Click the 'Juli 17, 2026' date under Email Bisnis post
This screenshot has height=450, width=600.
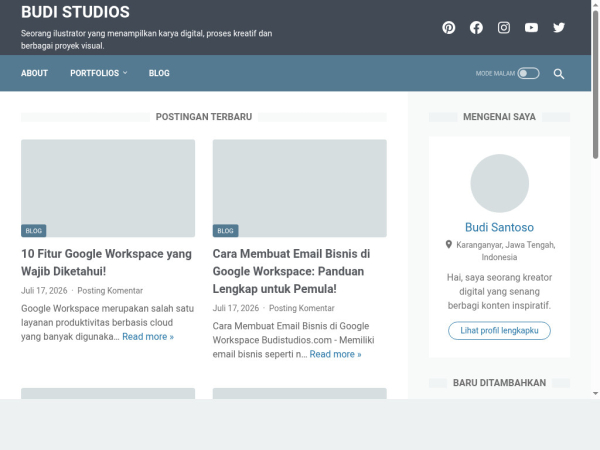tap(236, 308)
